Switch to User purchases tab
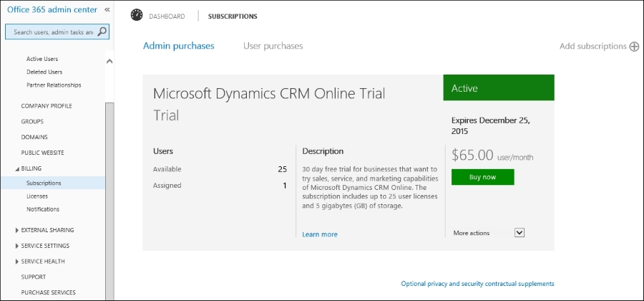The height and width of the screenshot is (301, 644). tap(273, 46)
